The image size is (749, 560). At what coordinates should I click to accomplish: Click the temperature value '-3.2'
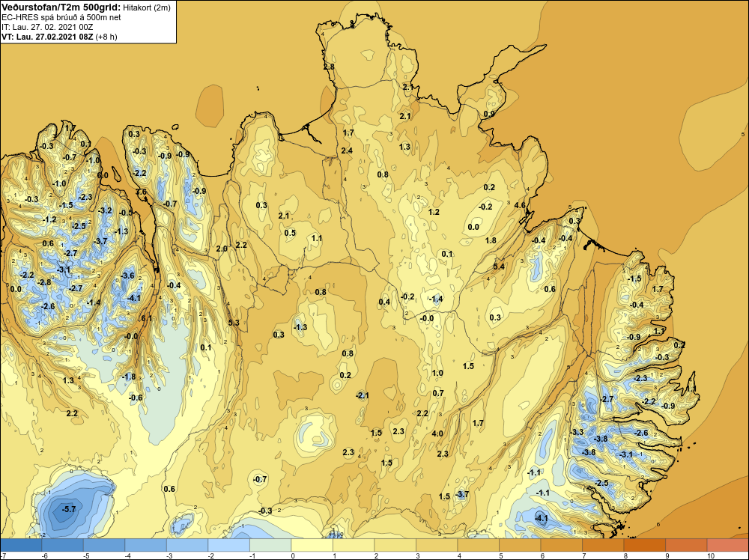pos(105,210)
